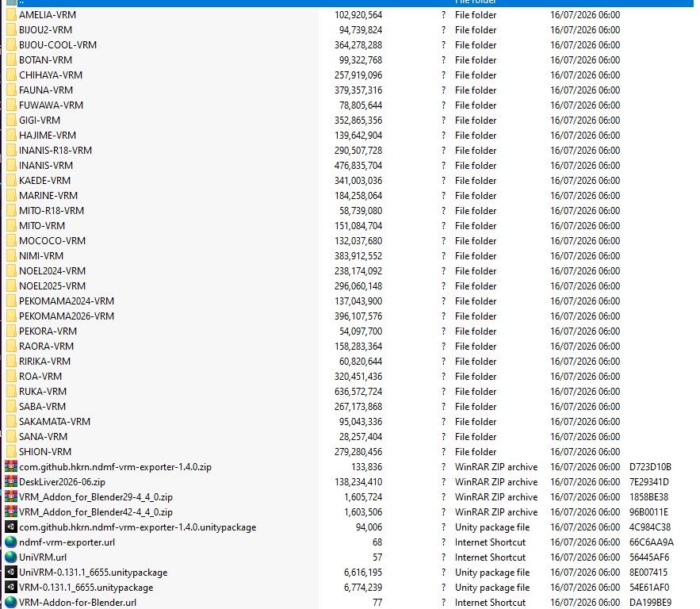Click the size value 28,257,404
Screen dimensions: 700x609
[360, 437]
